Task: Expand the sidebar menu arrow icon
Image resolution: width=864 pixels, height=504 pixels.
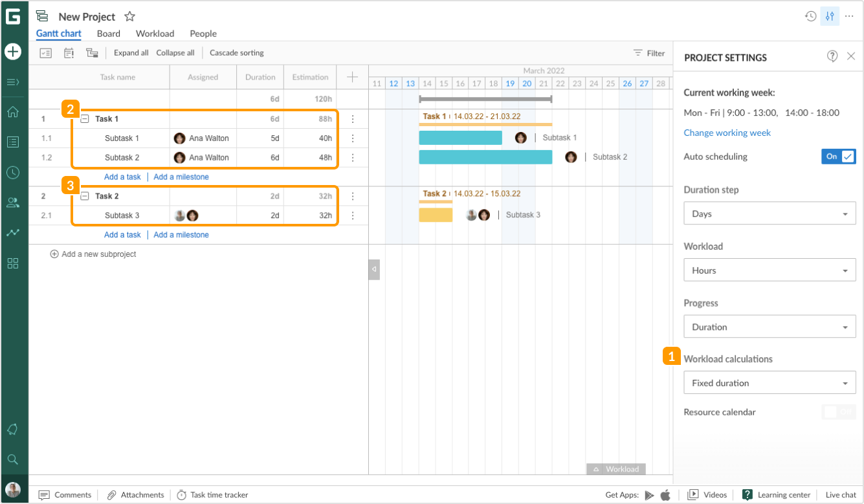Action: click(x=13, y=82)
